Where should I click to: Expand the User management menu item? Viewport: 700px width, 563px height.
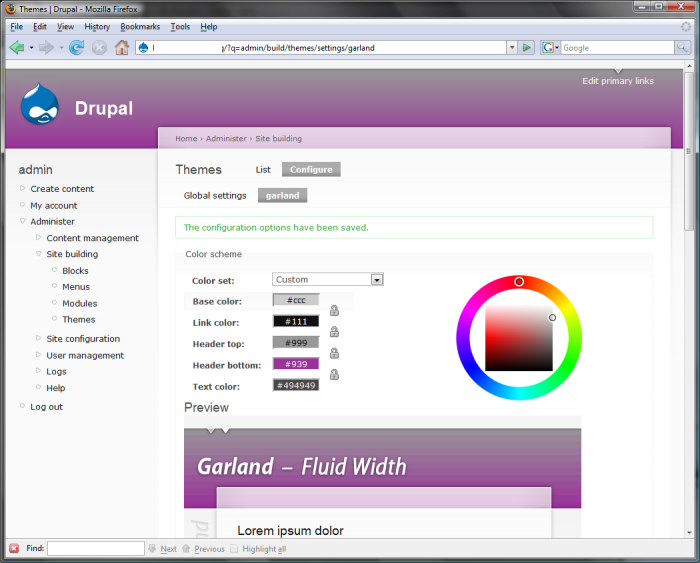[x=38, y=355]
